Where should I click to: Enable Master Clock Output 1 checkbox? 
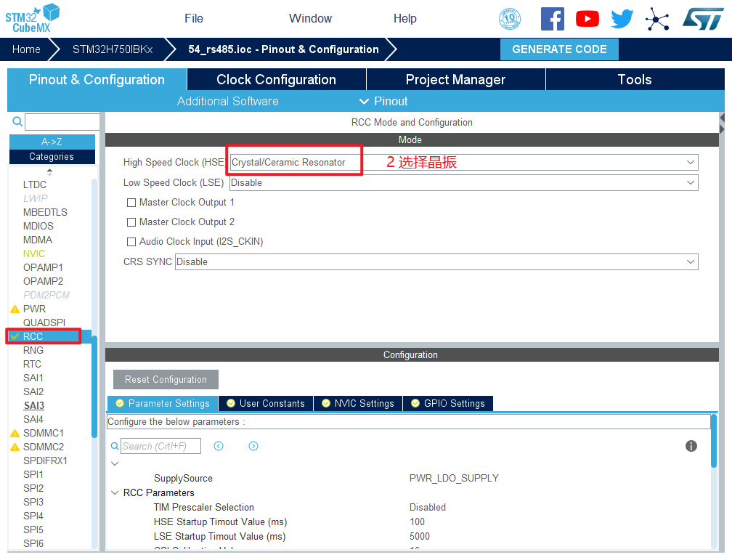coord(131,203)
